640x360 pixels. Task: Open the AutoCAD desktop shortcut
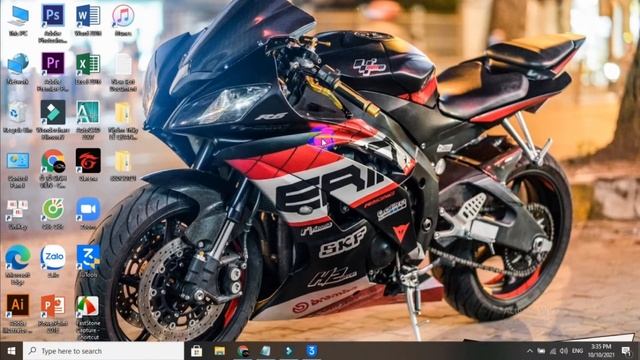pos(88,120)
